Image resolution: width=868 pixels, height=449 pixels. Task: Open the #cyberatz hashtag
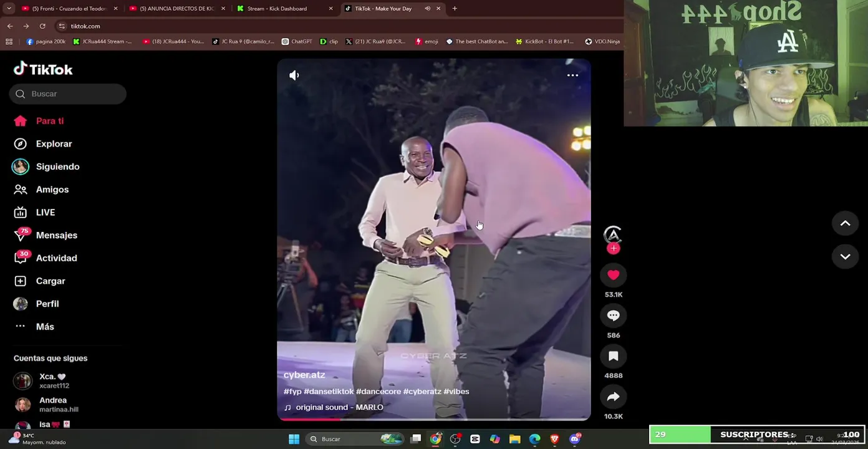(x=422, y=392)
